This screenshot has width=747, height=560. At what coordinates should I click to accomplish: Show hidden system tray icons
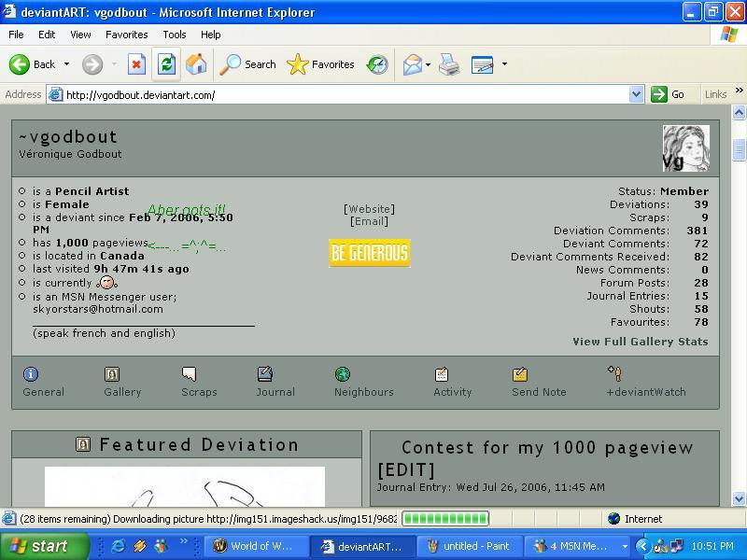643,546
